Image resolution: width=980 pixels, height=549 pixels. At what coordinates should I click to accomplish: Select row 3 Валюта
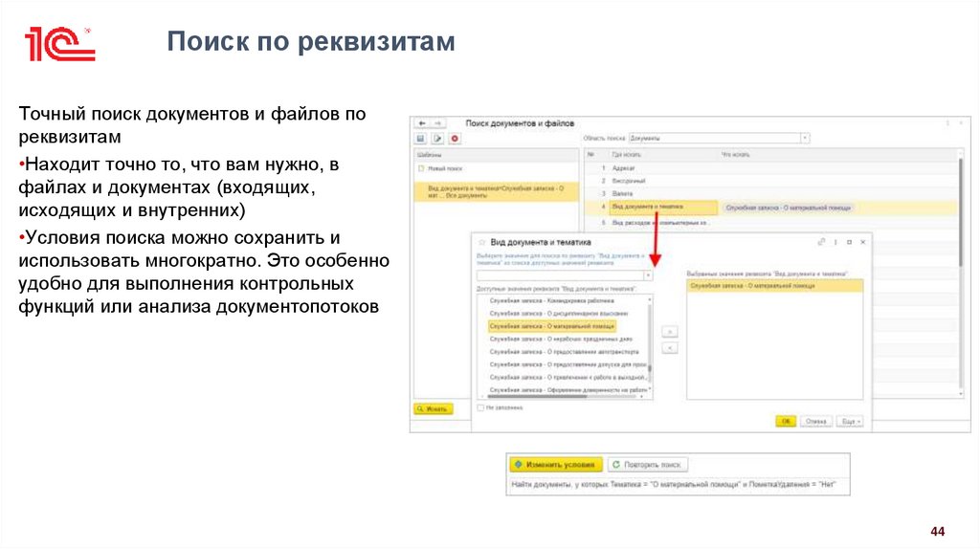click(x=622, y=193)
